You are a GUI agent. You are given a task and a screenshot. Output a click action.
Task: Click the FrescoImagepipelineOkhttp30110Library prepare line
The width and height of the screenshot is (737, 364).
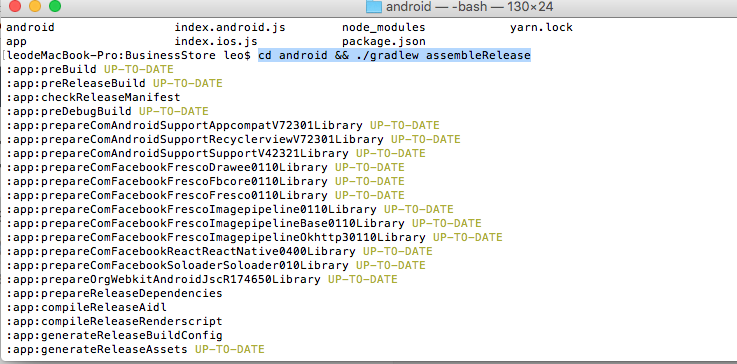click(254, 237)
